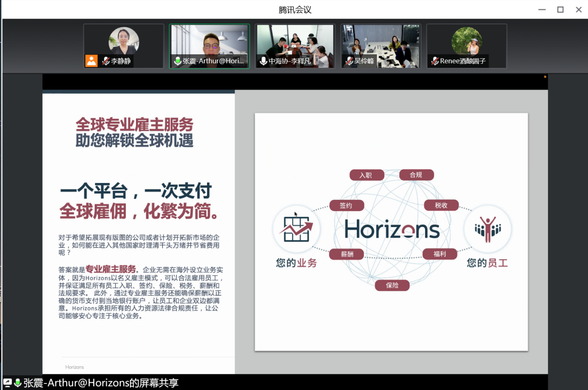
Task: Click the 入职 pill in the diagram
Action: (x=367, y=175)
